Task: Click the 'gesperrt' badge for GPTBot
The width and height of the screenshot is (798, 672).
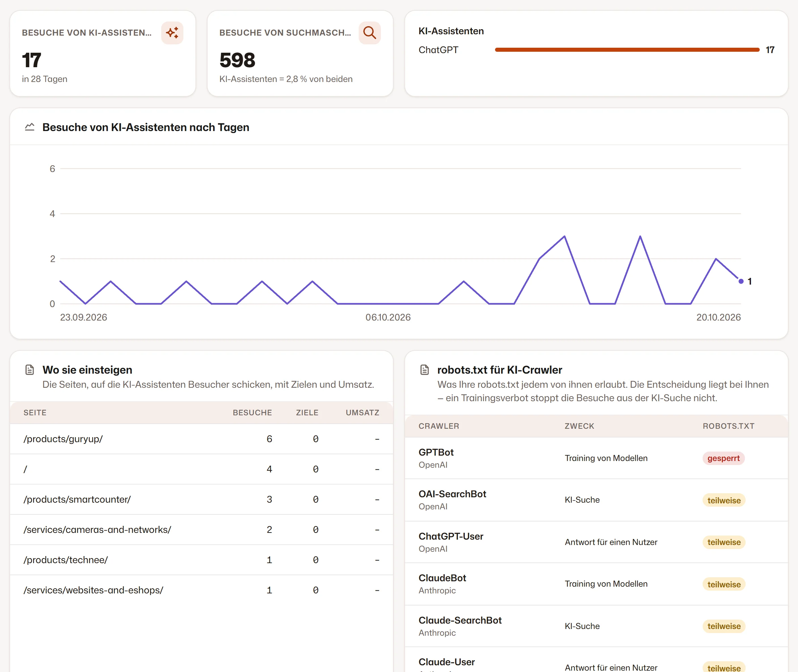Action: pyautogui.click(x=723, y=458)
